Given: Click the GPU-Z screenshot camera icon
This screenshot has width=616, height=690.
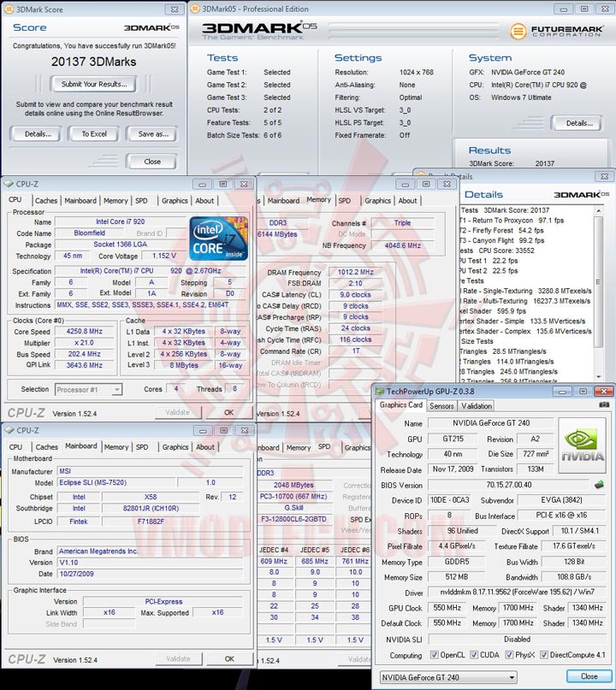Looking at the screenshot, I should point(604,404).
